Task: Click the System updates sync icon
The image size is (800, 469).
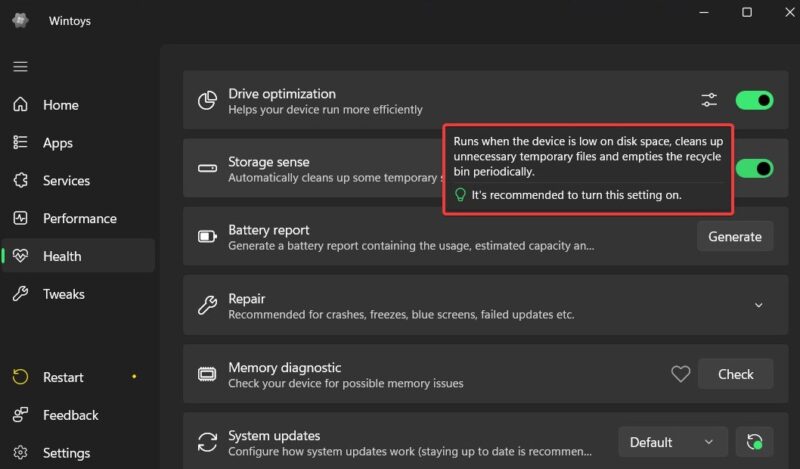Action: [x=207, y=442]
